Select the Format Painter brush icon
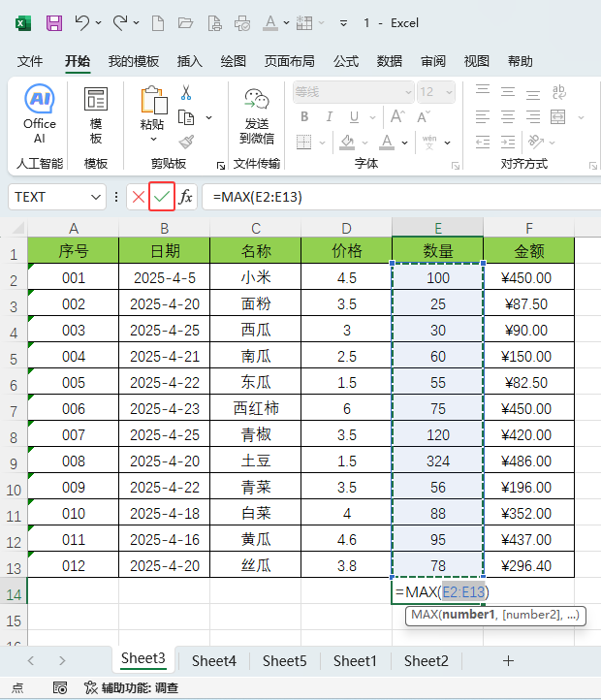The width and height of the screenshot is (601, 700). point(186,142)
